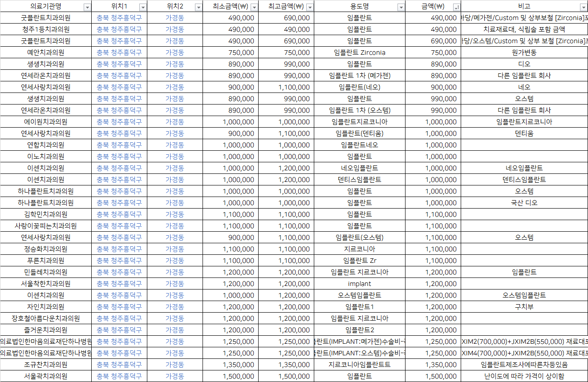588x382 pixels.
Task: Select the 임플란트1 cell
Action: coord(360,307)
